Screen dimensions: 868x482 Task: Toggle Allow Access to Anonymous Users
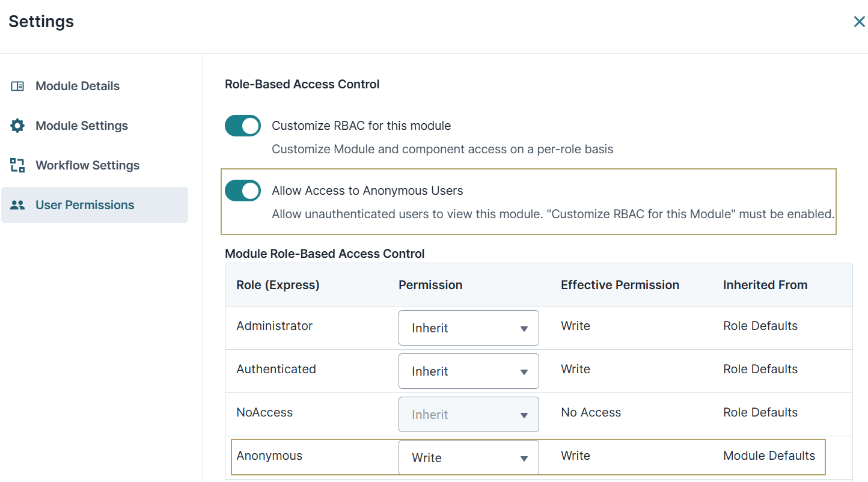[243, 191]
